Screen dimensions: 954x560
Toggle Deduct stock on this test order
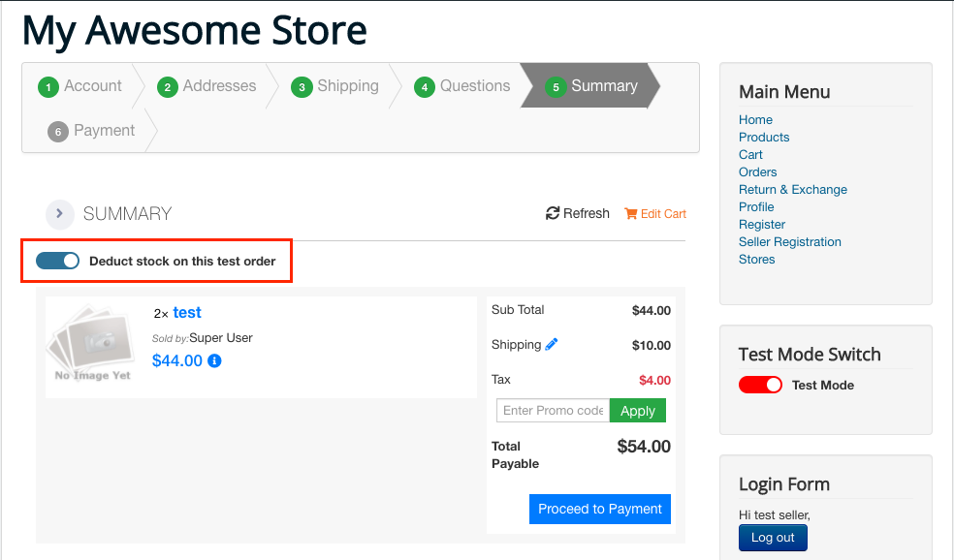click(57, 261)
